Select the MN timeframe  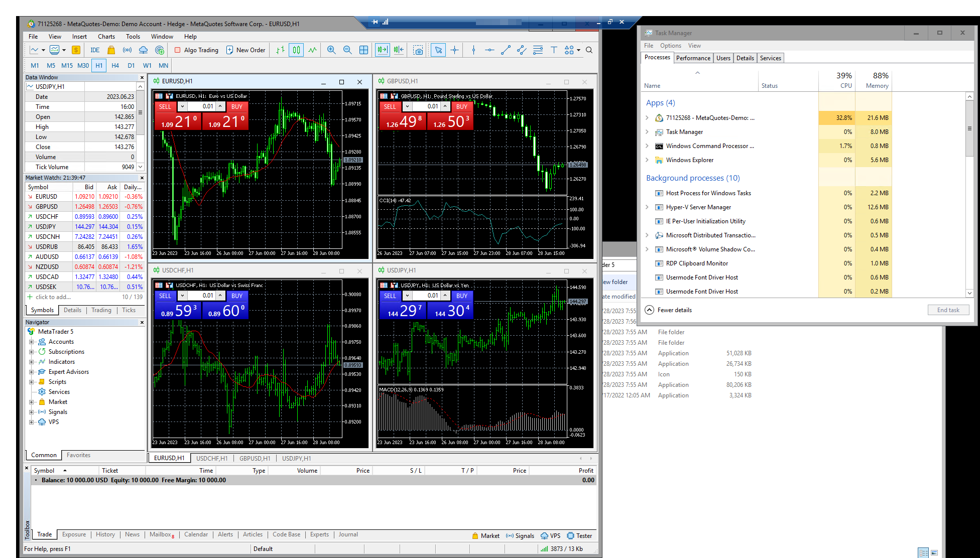tap(163, 66)
